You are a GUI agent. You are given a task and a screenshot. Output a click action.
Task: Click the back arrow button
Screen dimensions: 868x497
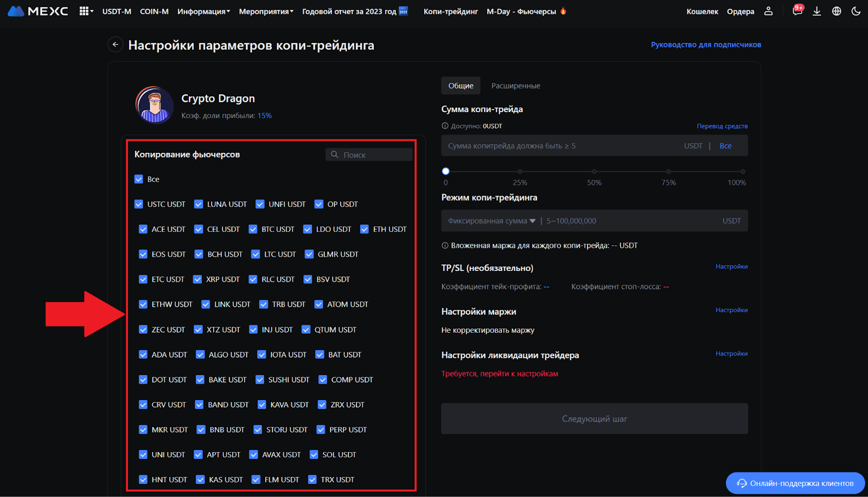(x=115, y=44)
